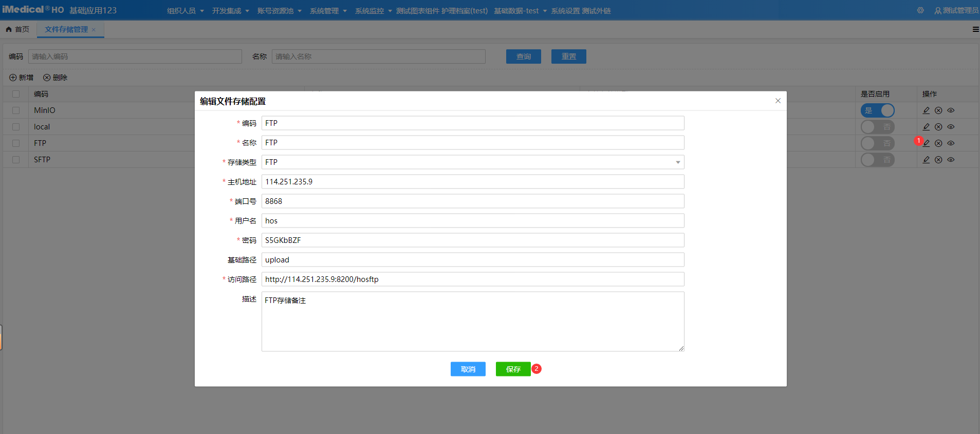
Task: Expand the 组织人员 menu
Action: 186,11
